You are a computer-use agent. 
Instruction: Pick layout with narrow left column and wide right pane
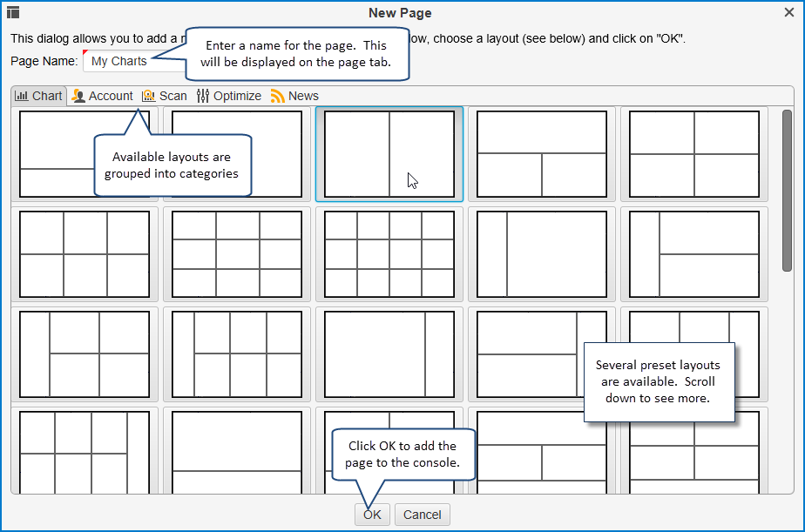[x=542, y=253]
